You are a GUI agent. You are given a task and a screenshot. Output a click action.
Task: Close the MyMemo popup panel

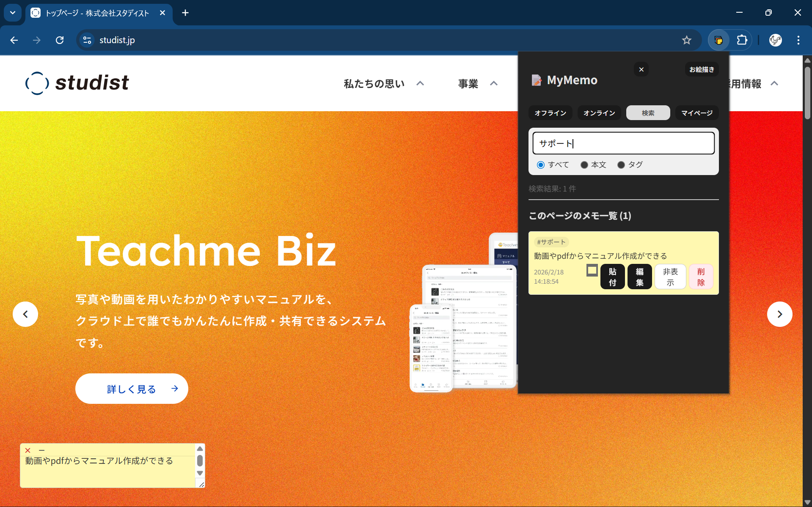click(x=641, y=69)
